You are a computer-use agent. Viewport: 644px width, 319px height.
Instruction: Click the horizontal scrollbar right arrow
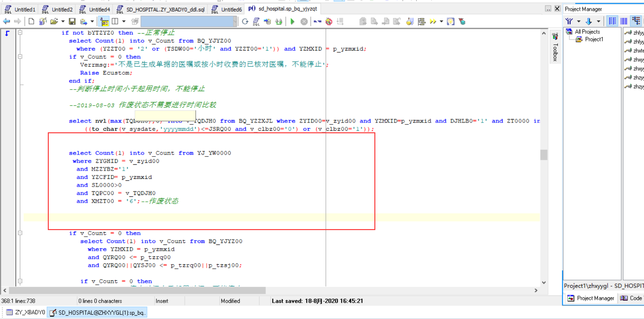click(x=536, y=290)
